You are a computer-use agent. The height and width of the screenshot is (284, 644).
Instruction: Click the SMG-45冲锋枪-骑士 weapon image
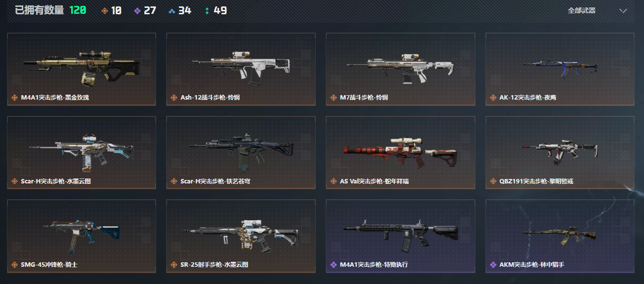[82, 237]
